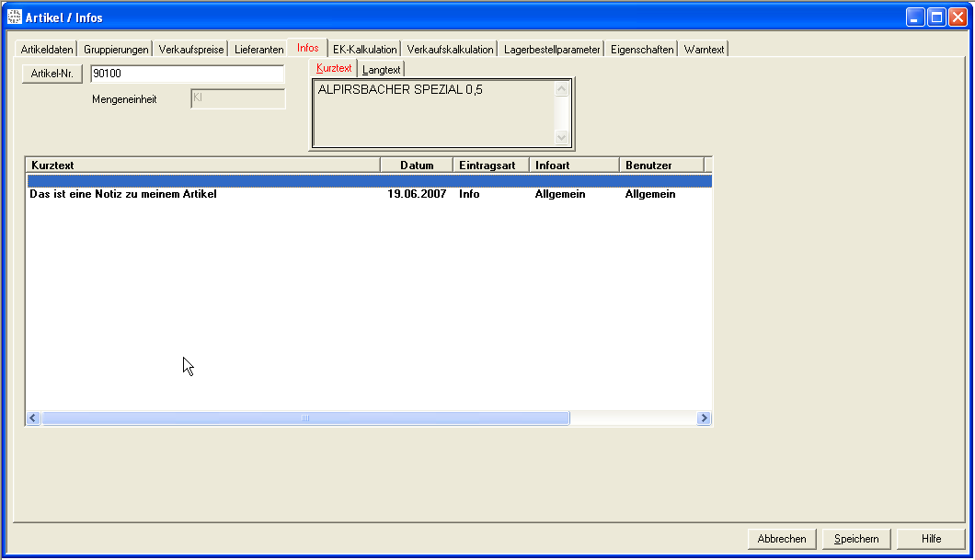The height and width of the screenshot is (560, 975).
Task: Open the Artikeldaten tab
Action: point(46,50)
